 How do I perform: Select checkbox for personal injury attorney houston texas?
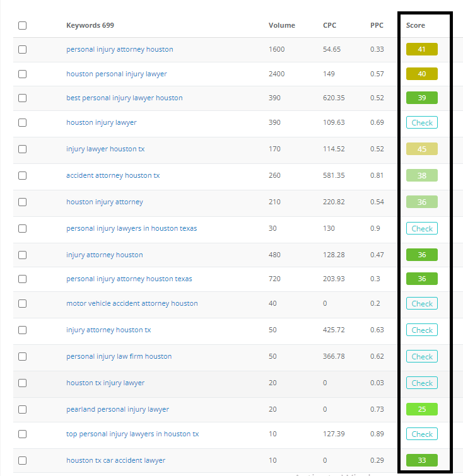(22, 279)
